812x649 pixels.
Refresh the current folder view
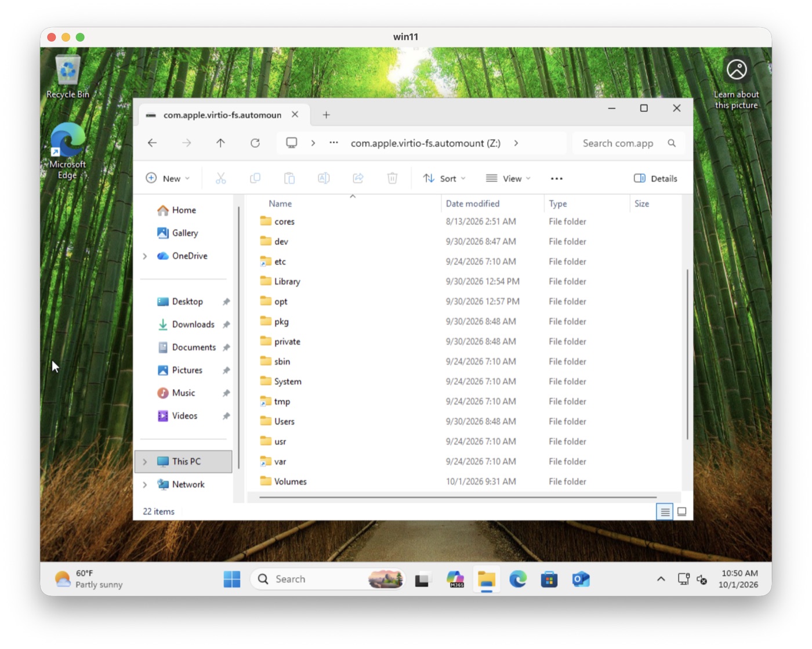(x=255, y=143)
